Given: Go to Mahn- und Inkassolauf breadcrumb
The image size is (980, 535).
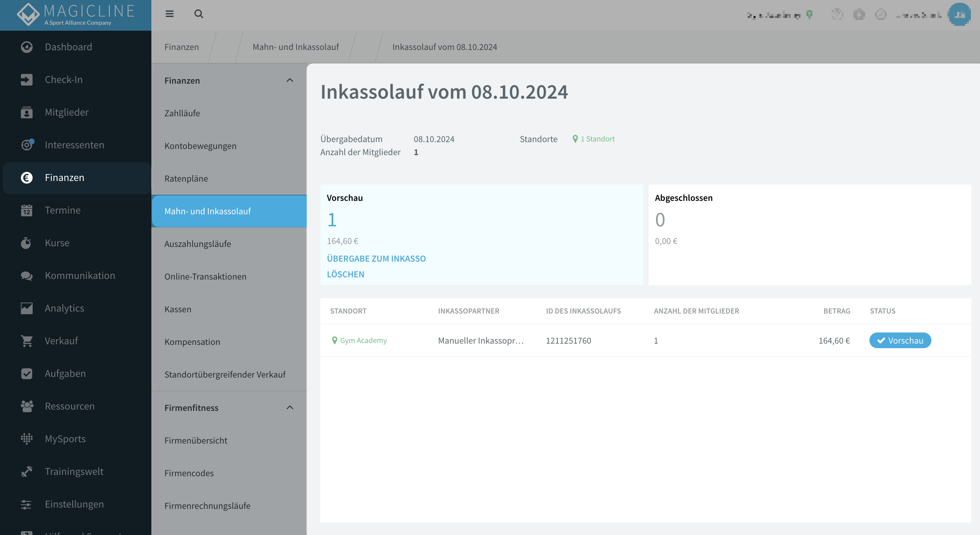Looking at the screenshot, I should pyautogui.click(x=296, y=47).
